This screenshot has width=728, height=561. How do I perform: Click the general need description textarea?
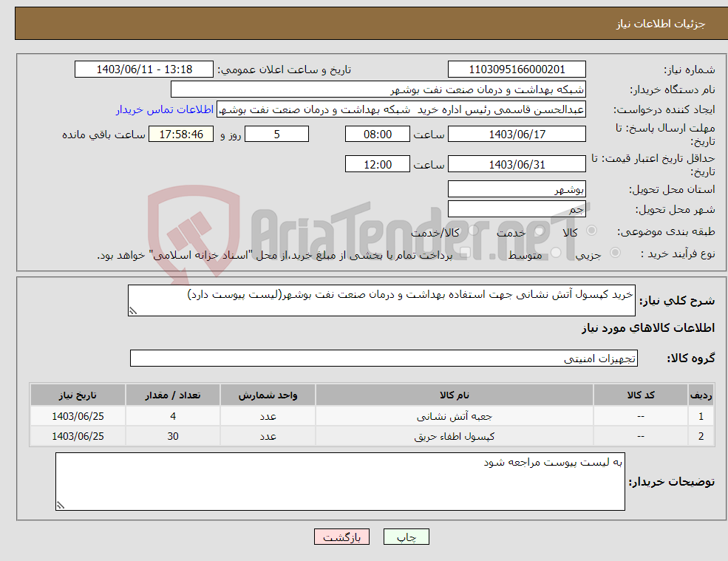point(381,301)
